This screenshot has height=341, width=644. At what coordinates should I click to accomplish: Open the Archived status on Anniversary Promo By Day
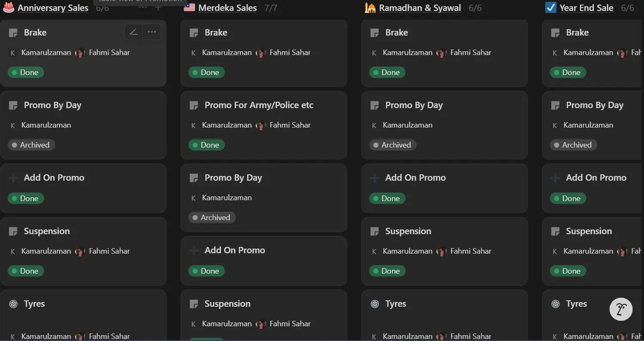pyautogui.click(x=31, y=145)
